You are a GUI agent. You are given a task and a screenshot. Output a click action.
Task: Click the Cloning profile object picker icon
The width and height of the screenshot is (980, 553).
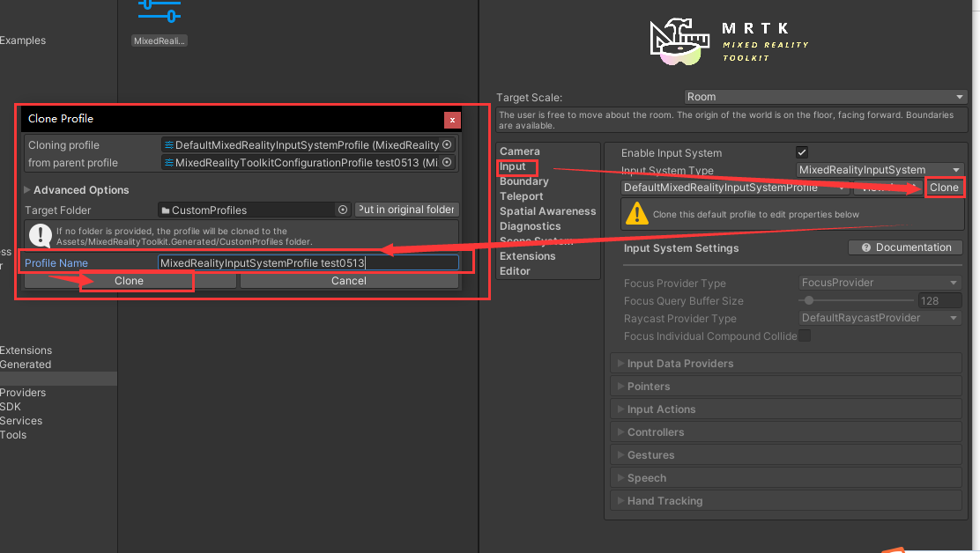click(x=449, y=144)
